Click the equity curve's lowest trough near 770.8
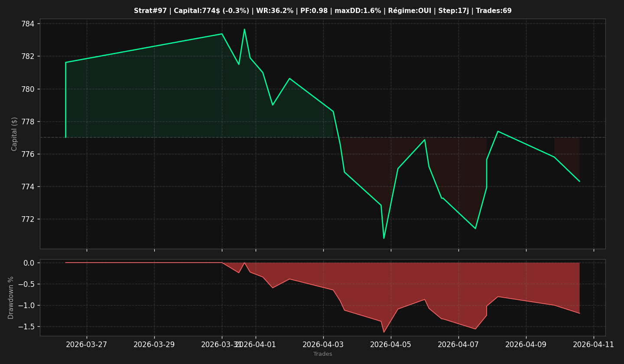 (x=384, y=238)
